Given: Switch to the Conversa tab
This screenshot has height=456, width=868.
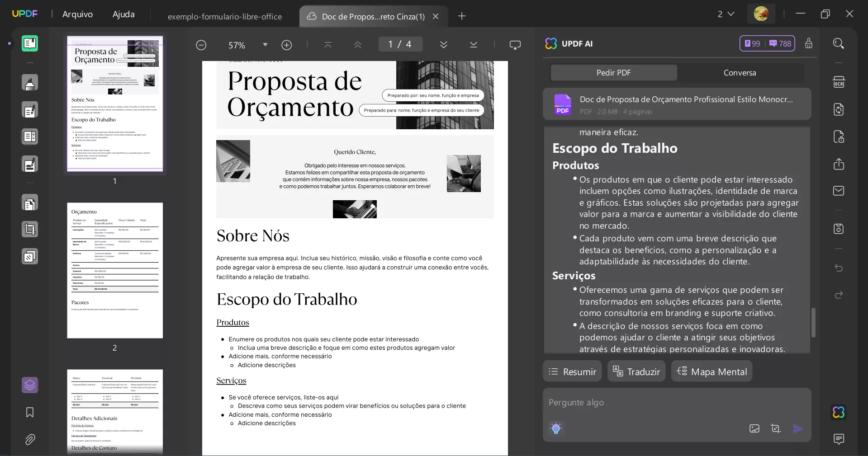Looking at the screenshot, I should tap(739, 72).
